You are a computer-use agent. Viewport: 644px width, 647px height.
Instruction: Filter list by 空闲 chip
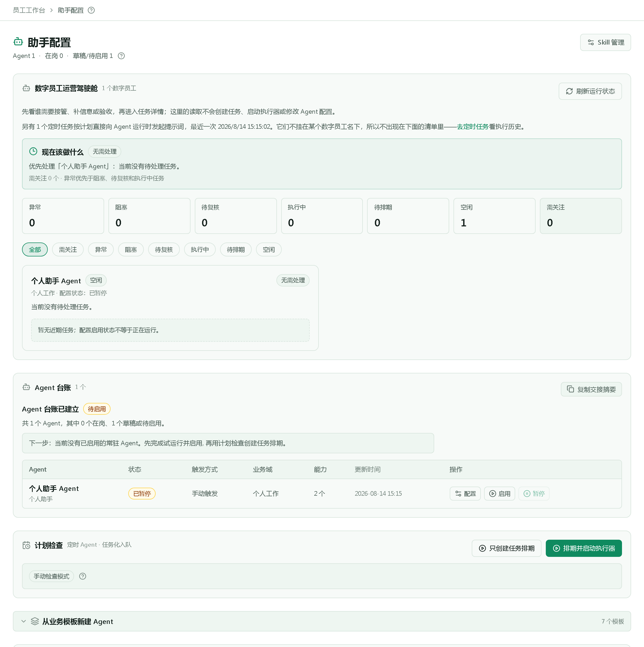pos(269,250)
